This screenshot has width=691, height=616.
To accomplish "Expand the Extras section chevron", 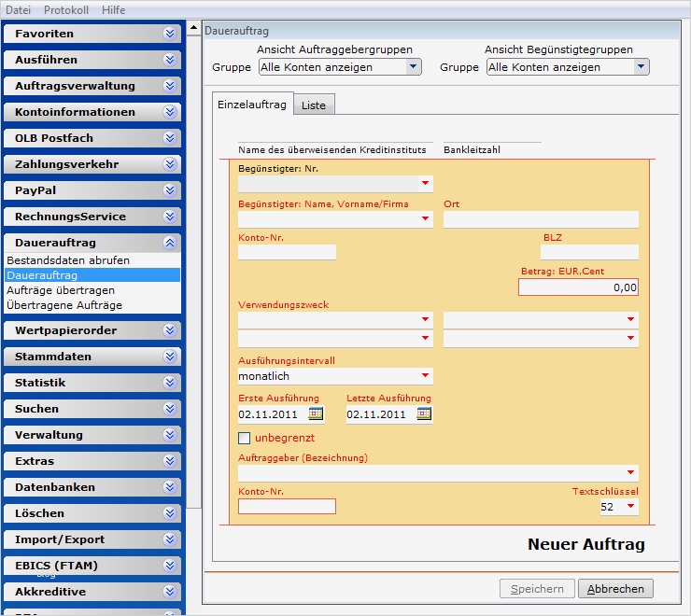I will 170,461.
